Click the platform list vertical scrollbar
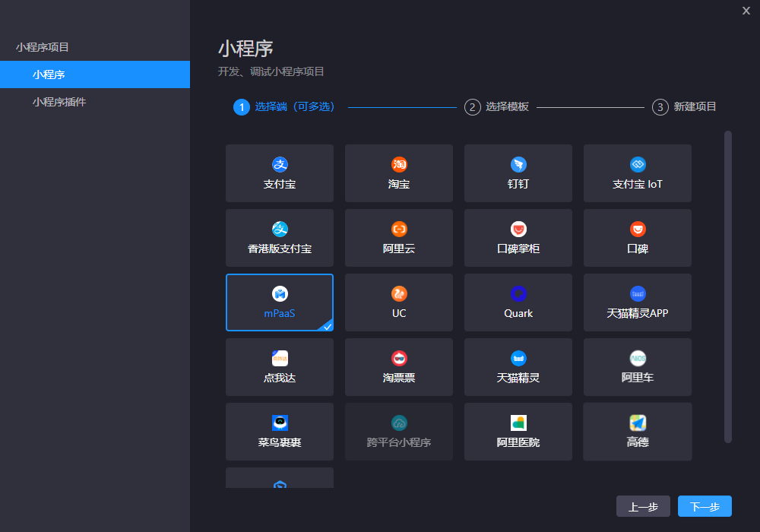Screen dimensions: 760x532 [x=727, y=287]
